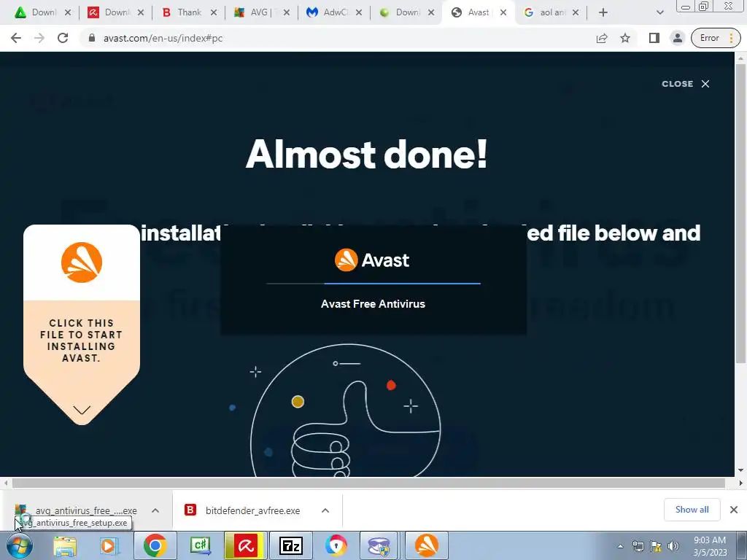Click the padlock site info icon
Image resolution: width=747 pixels, height=560 pixels.
(92, 38)
